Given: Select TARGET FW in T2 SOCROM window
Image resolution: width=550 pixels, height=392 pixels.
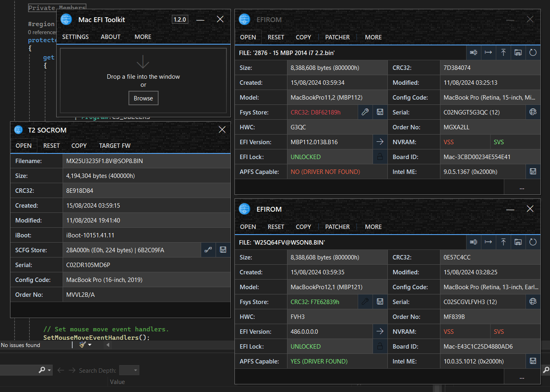Looking at the screenshot, I should (x=114, y=146).
